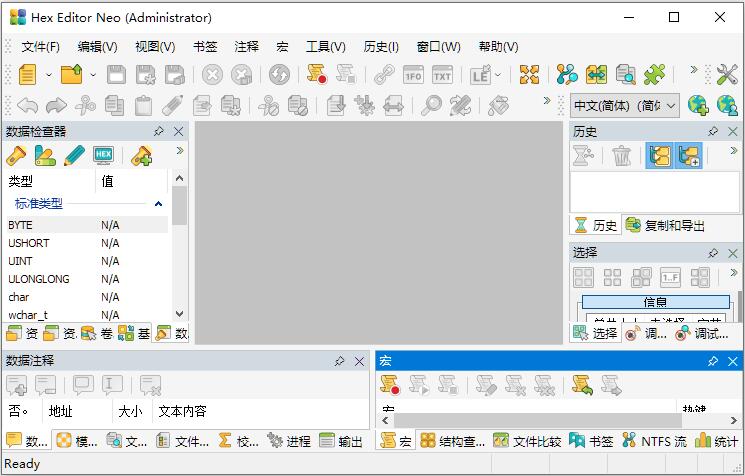Close the 数据检查器 panel
Viewport: 745px width, 476px height.
179,131
